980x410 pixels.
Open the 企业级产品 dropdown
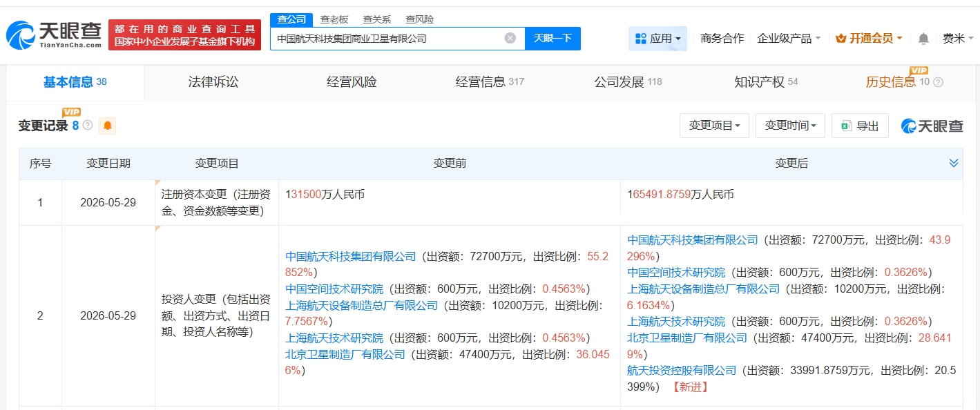click(789, 39)
